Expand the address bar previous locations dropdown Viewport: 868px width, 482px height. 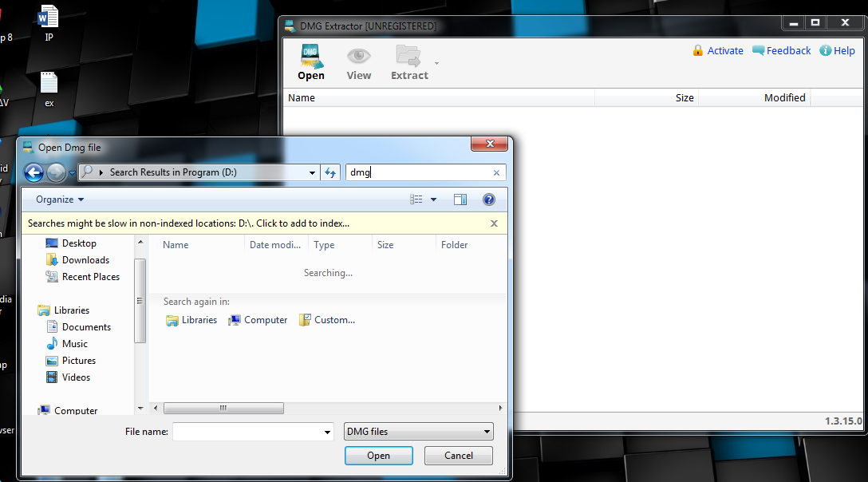pyautogui.click(x=312, y=173)
